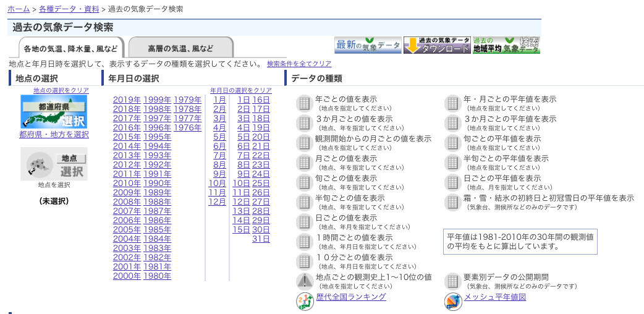Click the table icon for 年ごとの値を表示
This screenshot has width=644, height=314.
click(x=304, y=103)
